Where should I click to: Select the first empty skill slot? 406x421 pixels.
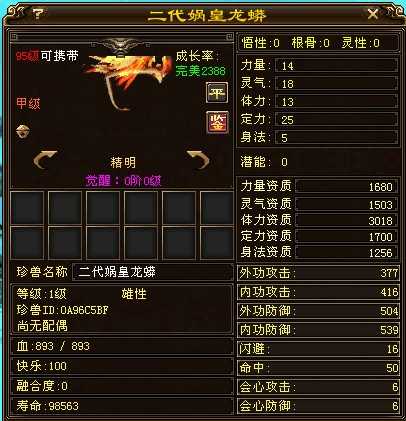(x=27, y=207)
